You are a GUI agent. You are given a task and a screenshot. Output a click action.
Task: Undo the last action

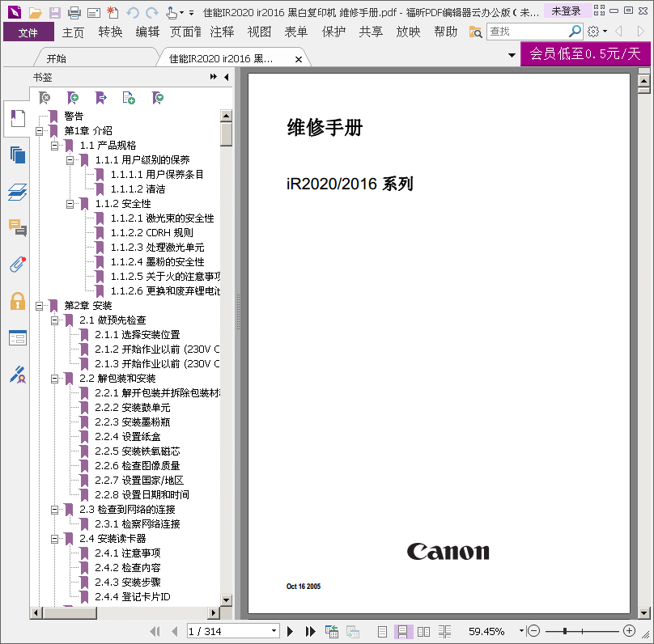point(133,13)
